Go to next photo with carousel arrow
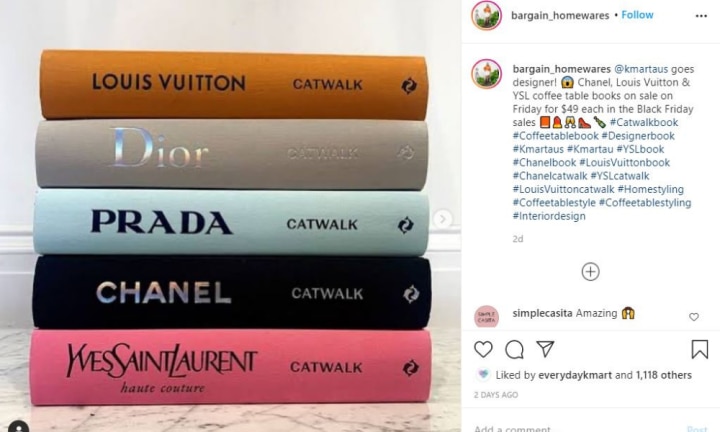This screenshot has height=432, width=720. 443,219
